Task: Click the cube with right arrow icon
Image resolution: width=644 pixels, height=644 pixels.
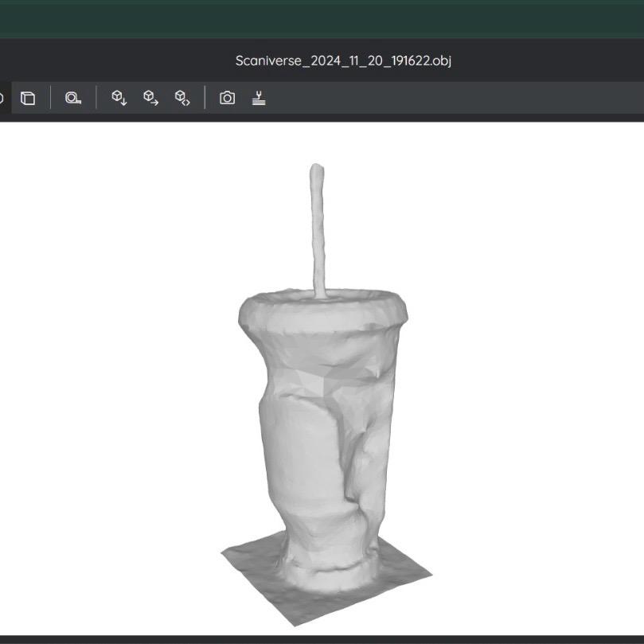Action: point(150,98)
